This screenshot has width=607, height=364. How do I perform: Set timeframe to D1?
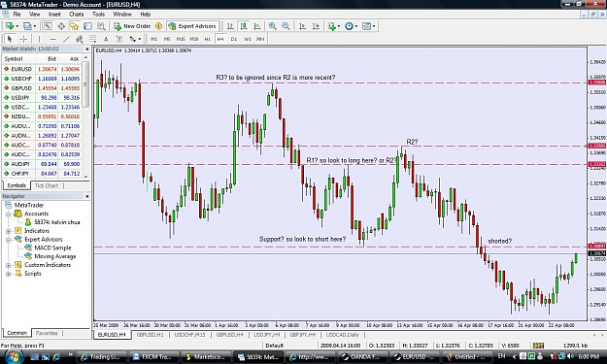pos(234,39)
